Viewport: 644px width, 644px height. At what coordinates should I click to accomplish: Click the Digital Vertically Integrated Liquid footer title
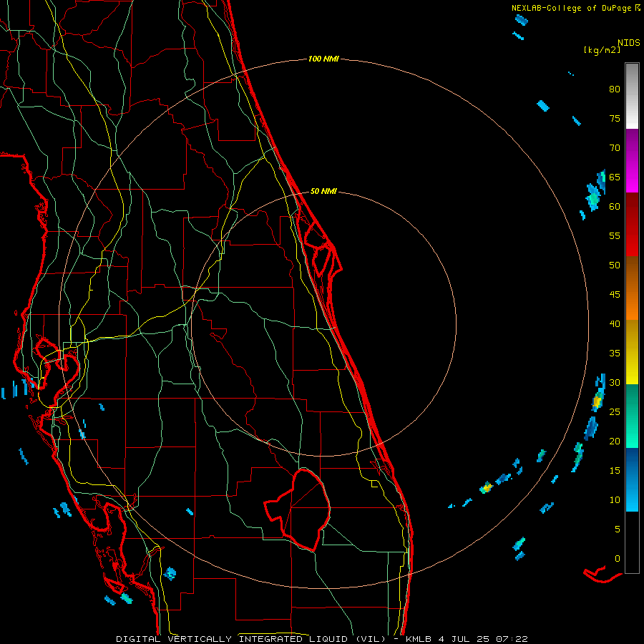click(251, 639)
